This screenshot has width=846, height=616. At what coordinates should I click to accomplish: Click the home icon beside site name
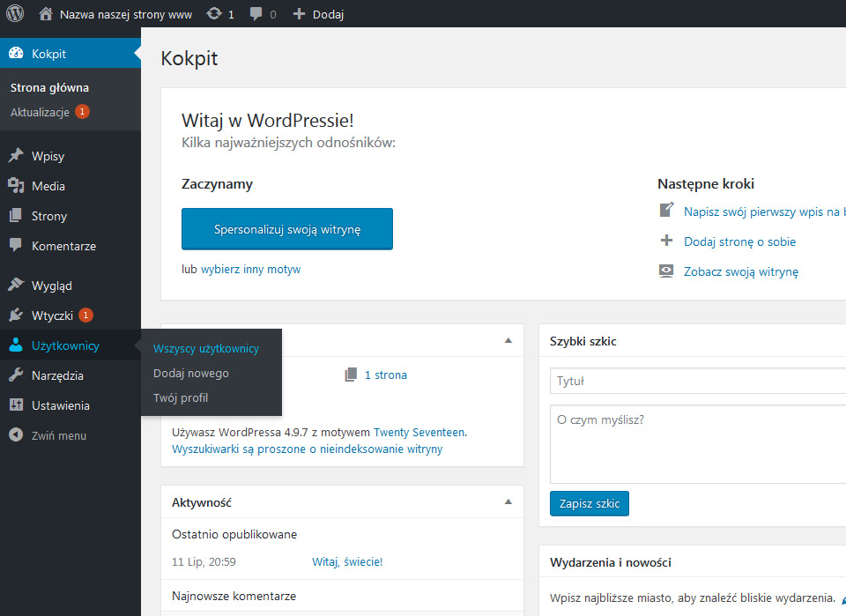[46, 13]
